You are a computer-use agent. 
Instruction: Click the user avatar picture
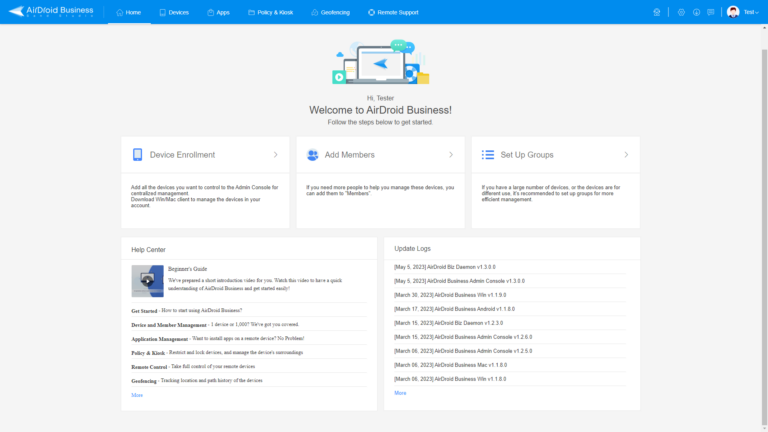click(733, 12)
